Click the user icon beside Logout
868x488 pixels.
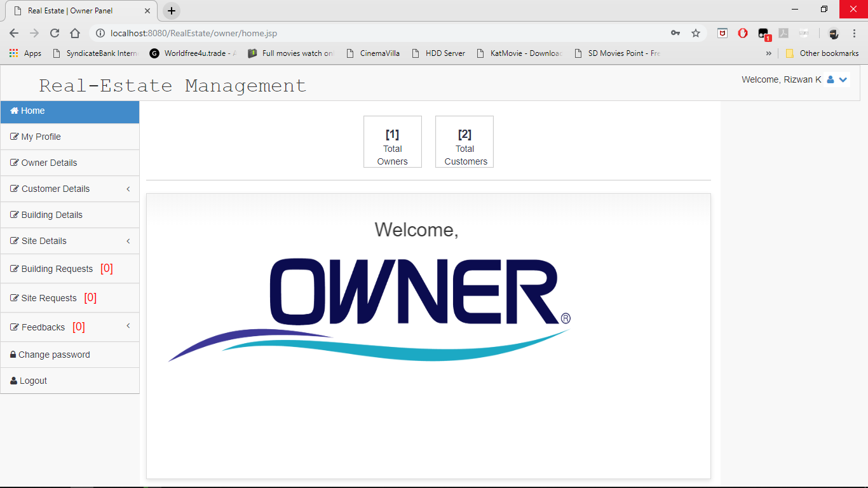click(x=14, y=381)
